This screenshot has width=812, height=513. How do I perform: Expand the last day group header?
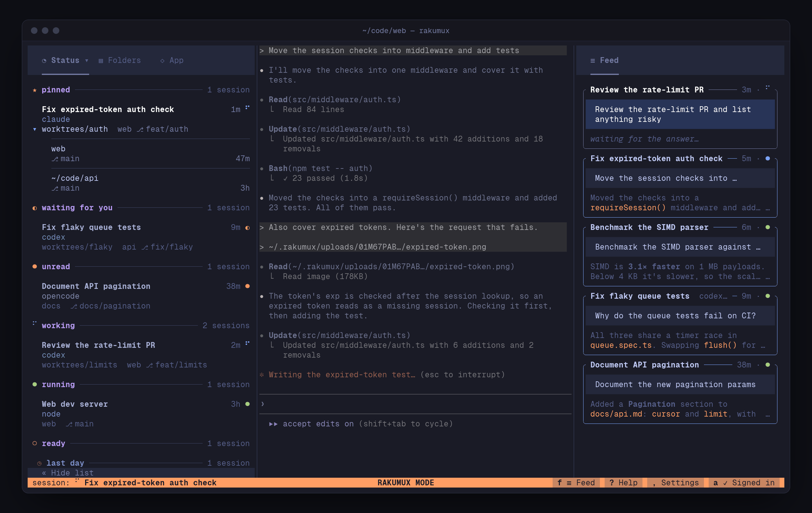click(143, 463)
